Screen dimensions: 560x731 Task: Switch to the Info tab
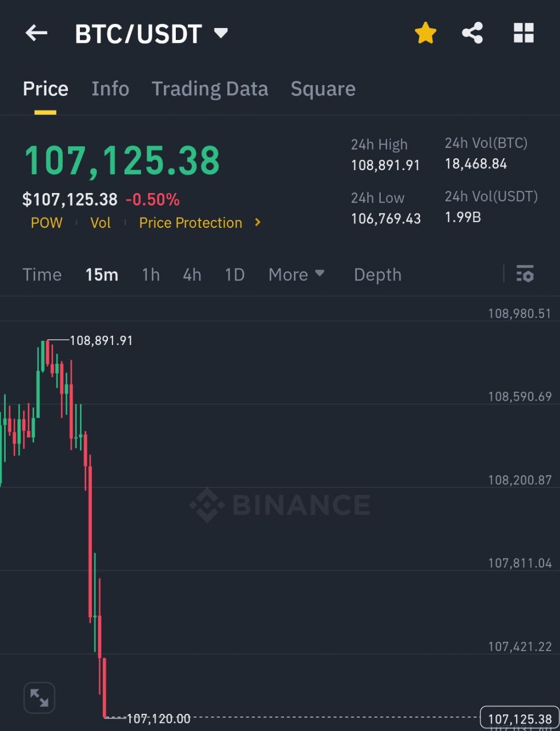110,89
